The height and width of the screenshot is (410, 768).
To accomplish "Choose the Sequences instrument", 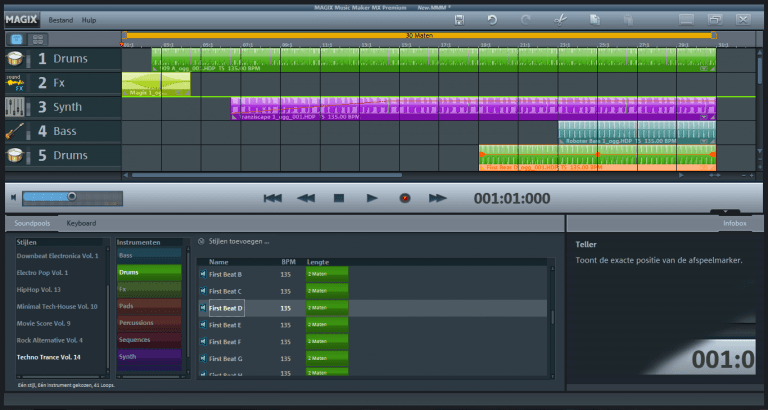I will point(149,340).
